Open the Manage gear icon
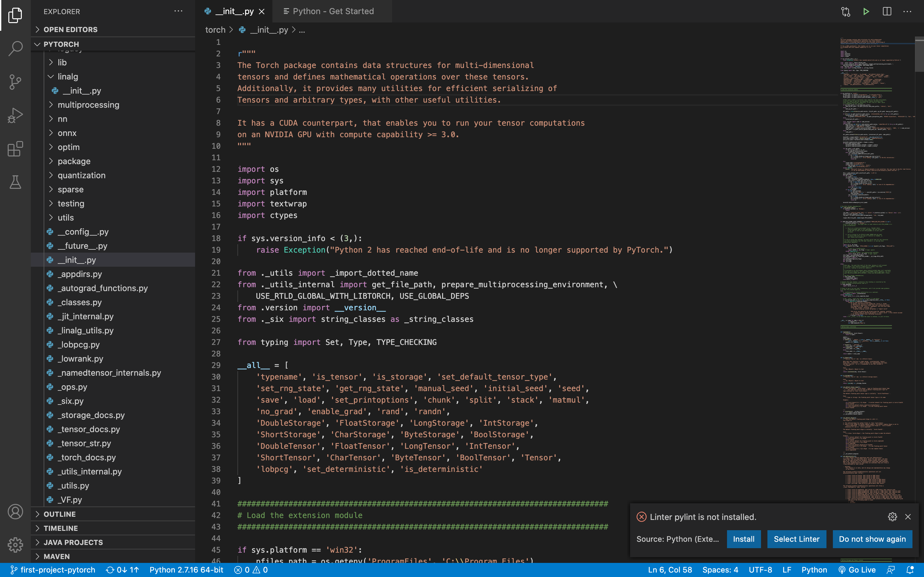The height and width of the screenshot is (577, 924). (x=15, y=545)
